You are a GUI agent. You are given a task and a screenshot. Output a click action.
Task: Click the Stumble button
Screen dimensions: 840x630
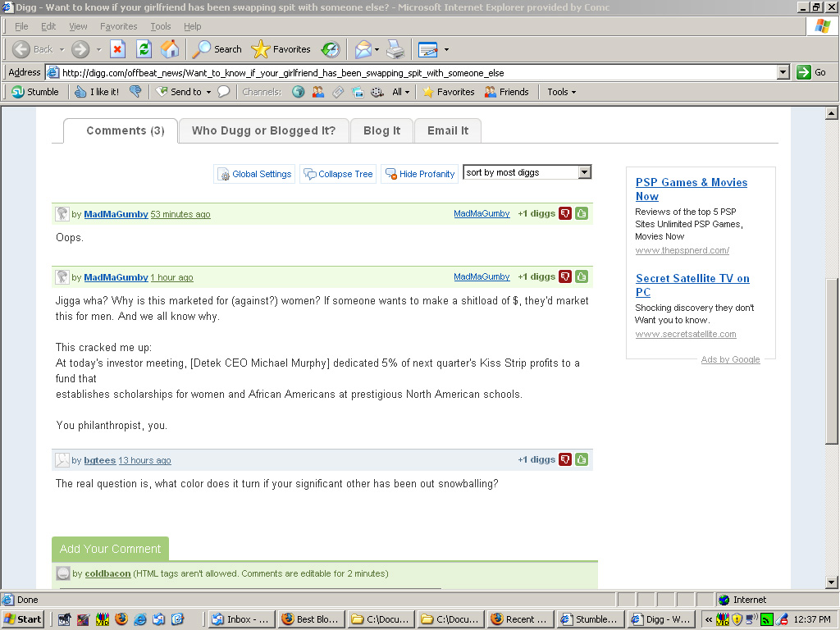point(35,92)
